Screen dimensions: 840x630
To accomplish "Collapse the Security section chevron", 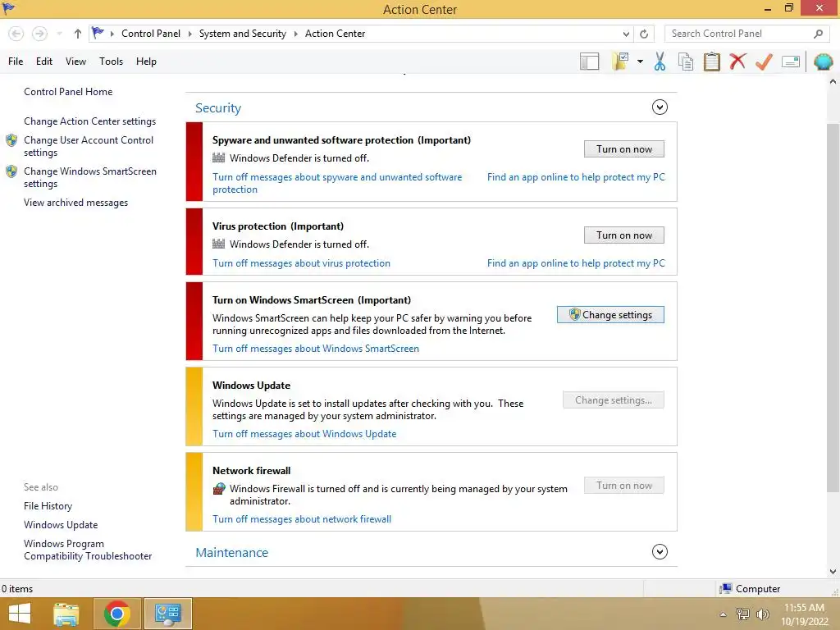I will point(660,107).
